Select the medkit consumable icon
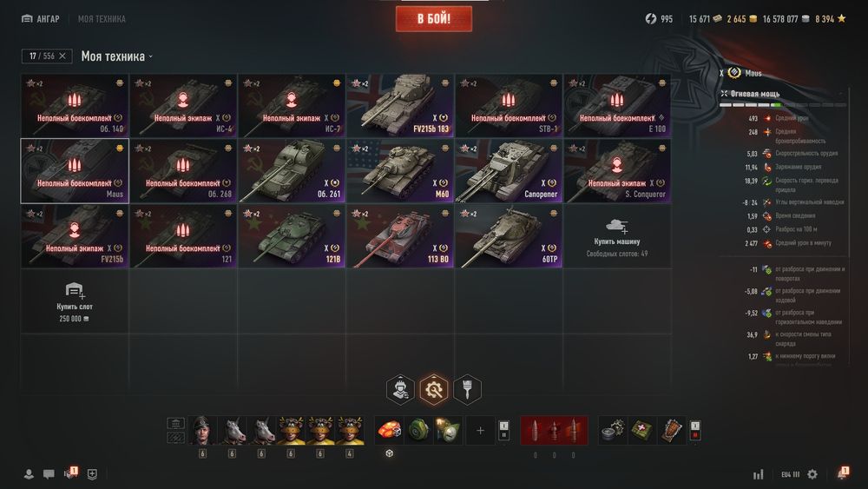868x489 pixels. point(641,430)
